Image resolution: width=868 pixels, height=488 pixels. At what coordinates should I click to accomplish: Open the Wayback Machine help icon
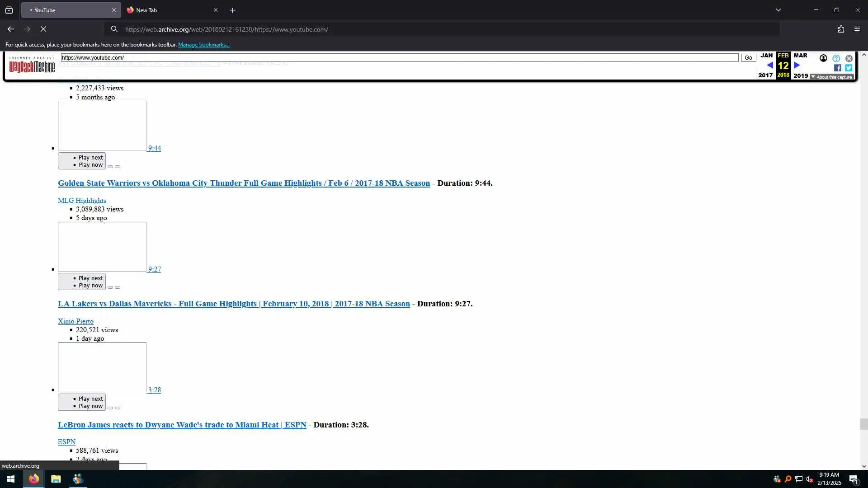(x=836, y=58)
